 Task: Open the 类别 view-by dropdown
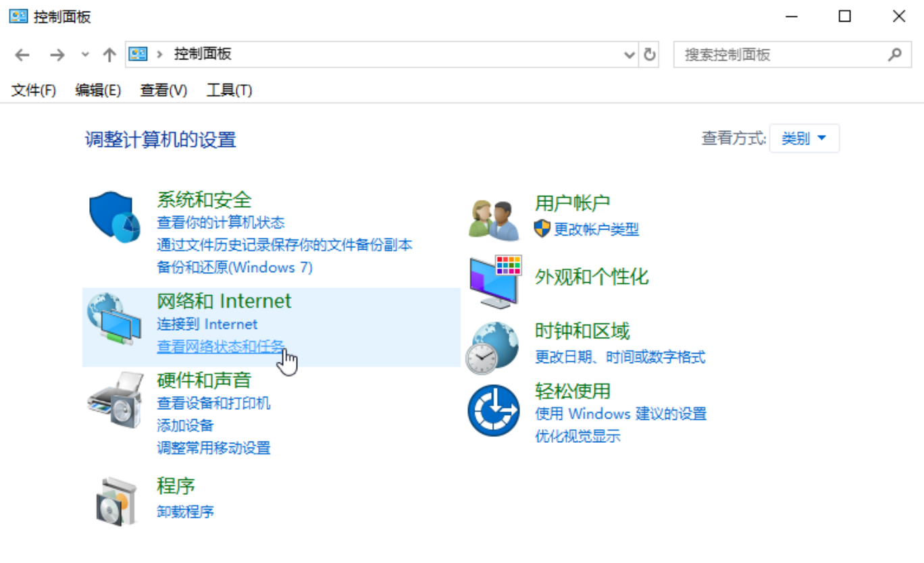point(804,138)
